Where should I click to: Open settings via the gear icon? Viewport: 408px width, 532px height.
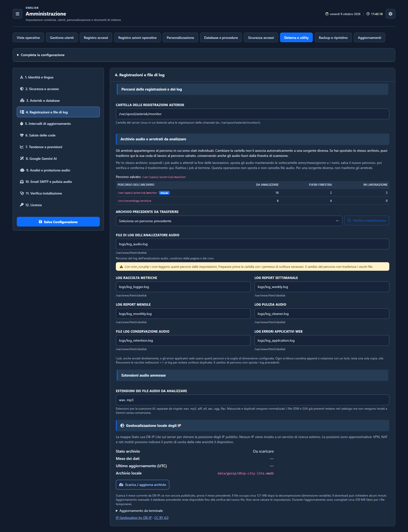pos(390,14)
